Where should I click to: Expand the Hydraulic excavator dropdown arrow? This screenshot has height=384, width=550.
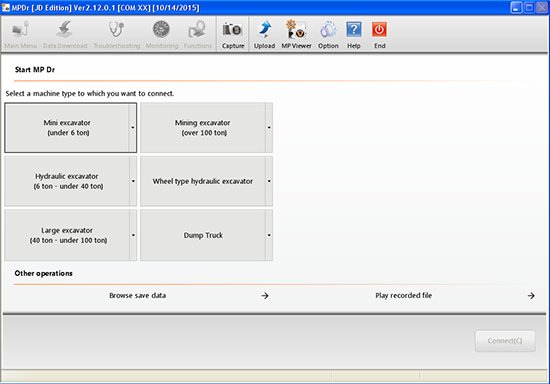tap(133, 181)
